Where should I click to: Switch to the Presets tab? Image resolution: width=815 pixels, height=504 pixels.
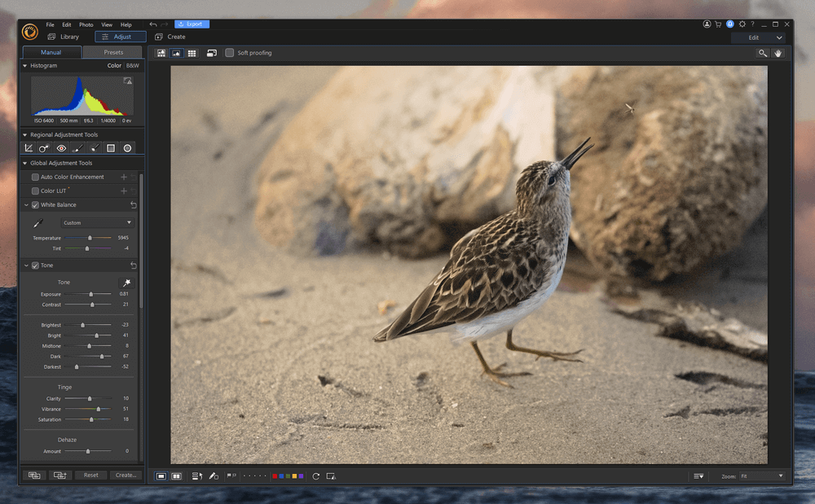tap(113, 52)
